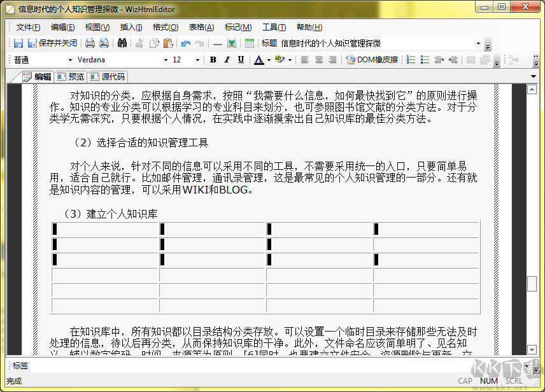
Task: Activate the DOM橡皮擦 eraser tool
Action: (372, 60)
